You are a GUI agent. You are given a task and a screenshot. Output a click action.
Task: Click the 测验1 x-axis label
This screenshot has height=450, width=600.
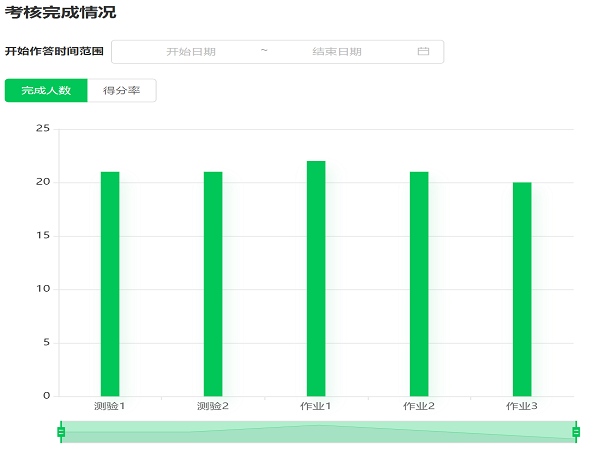[x=110, y=406]
